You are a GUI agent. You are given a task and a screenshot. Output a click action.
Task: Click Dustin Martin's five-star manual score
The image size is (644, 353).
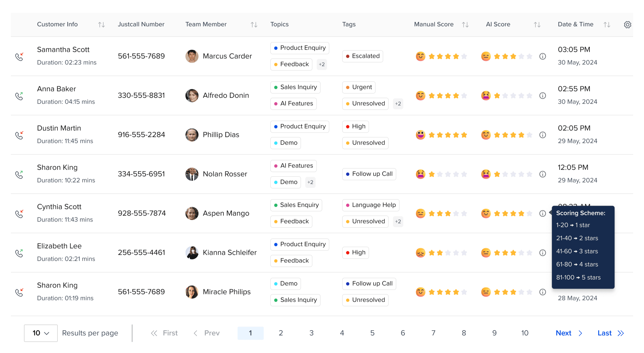[x=448, y=135]
